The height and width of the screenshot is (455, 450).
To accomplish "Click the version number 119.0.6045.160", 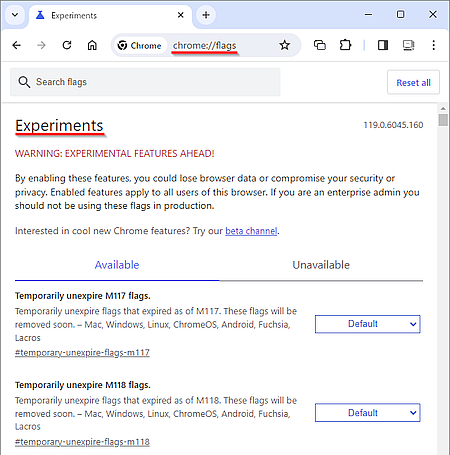I will (393, 125).
